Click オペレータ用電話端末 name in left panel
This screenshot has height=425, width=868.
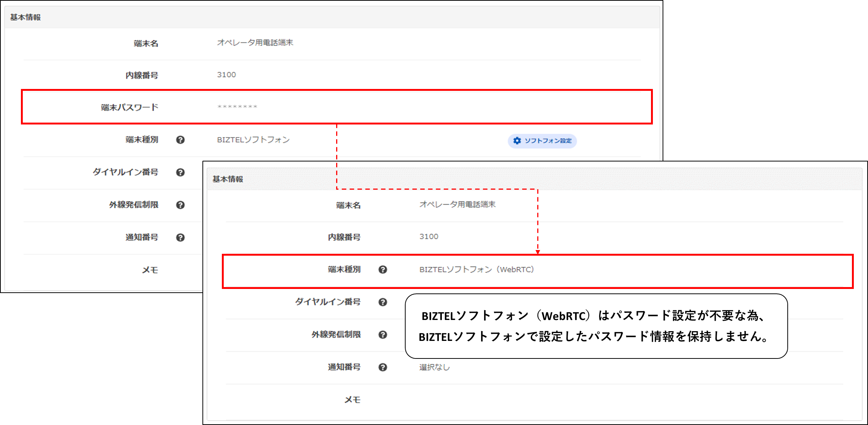[x=255, y=43]
